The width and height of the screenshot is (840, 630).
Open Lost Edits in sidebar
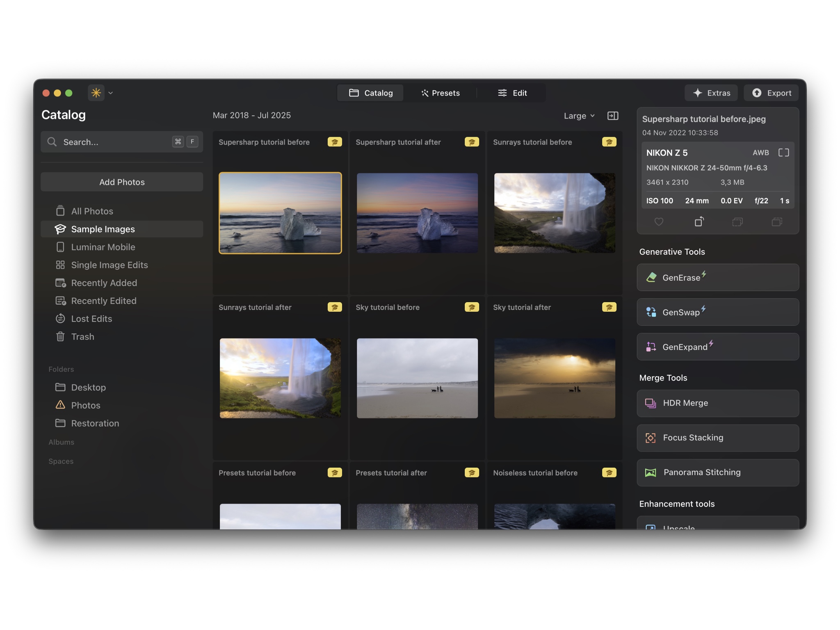[x=122, y=319]
